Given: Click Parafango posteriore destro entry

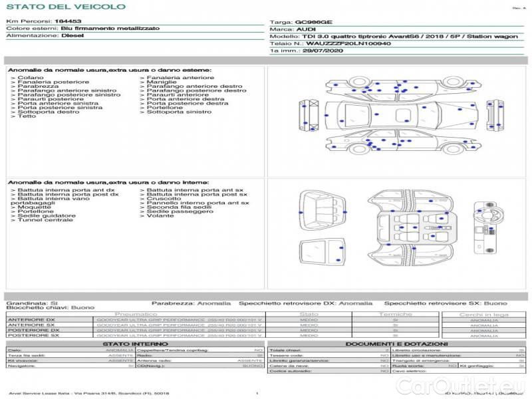Looking at the screenshot, I should pos(196,90).
